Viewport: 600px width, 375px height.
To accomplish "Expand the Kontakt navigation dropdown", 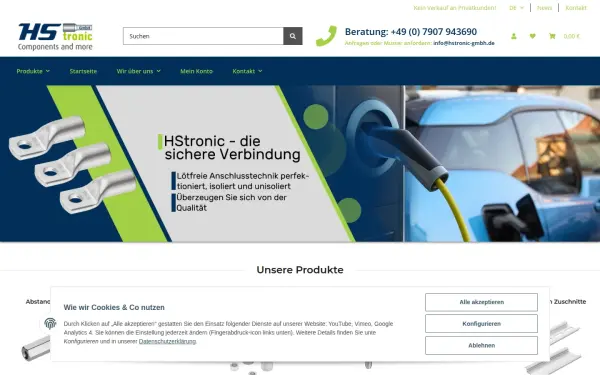I will pyautogui.click(x=247, y=71).
